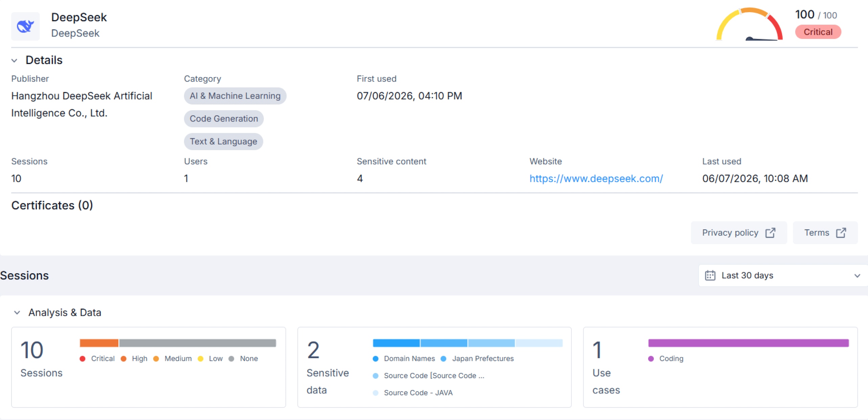Click the 'Certificates (0)' heading
868x420 pixels.
(52, 205)
